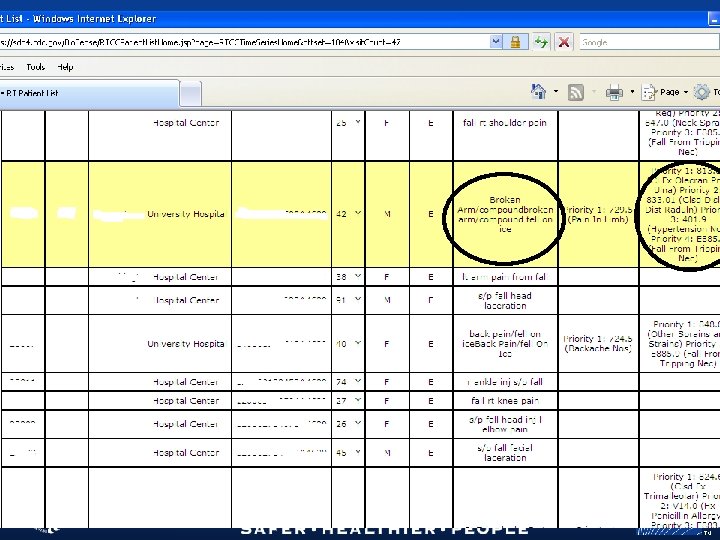Click the Tools gear icon
The height and width of the screenshot is (540, 720).
tap(702, 92)
